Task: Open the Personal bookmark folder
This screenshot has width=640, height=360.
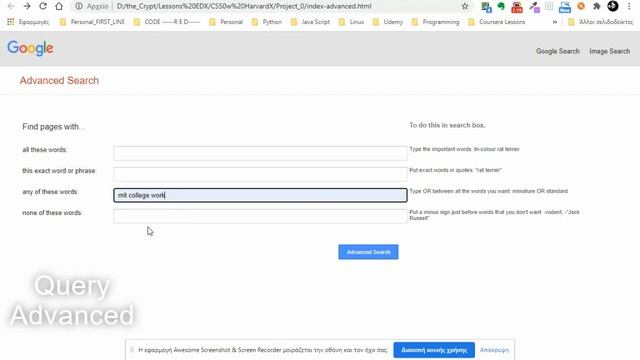Action: [x=226, y=22]
